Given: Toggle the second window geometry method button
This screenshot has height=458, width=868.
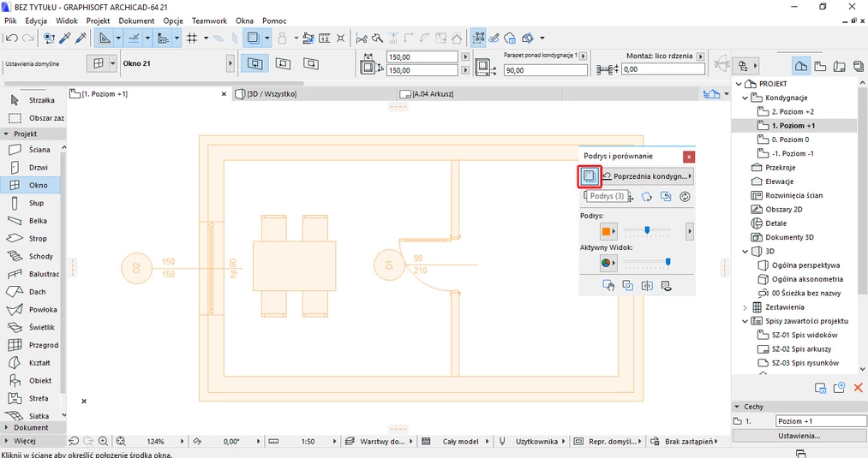Looking at the screenshot, I should pyautogui.click(x=283, y=63).
